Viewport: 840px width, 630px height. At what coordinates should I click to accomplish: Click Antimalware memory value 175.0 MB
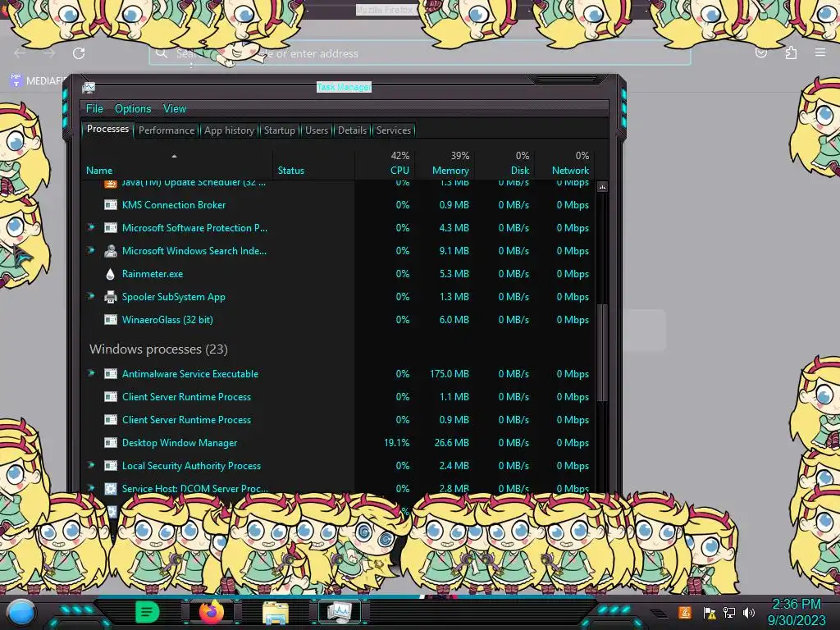(x=449, y=374)
